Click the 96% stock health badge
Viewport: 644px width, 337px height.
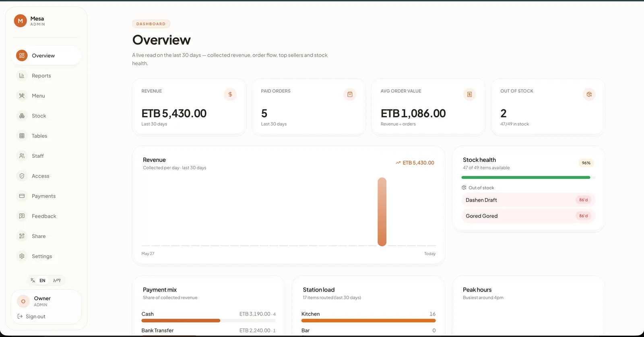pos(586,163)
